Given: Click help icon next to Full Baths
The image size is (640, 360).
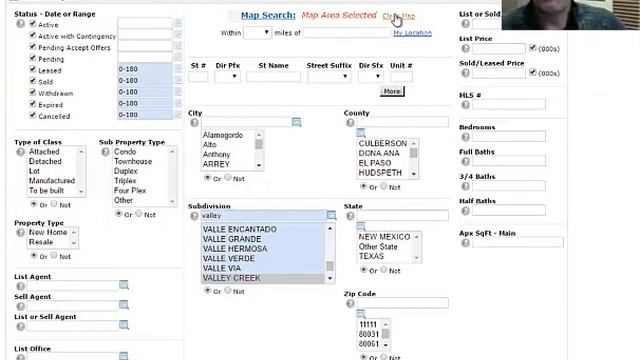Looking at the screenshot, I should point(465,162).
